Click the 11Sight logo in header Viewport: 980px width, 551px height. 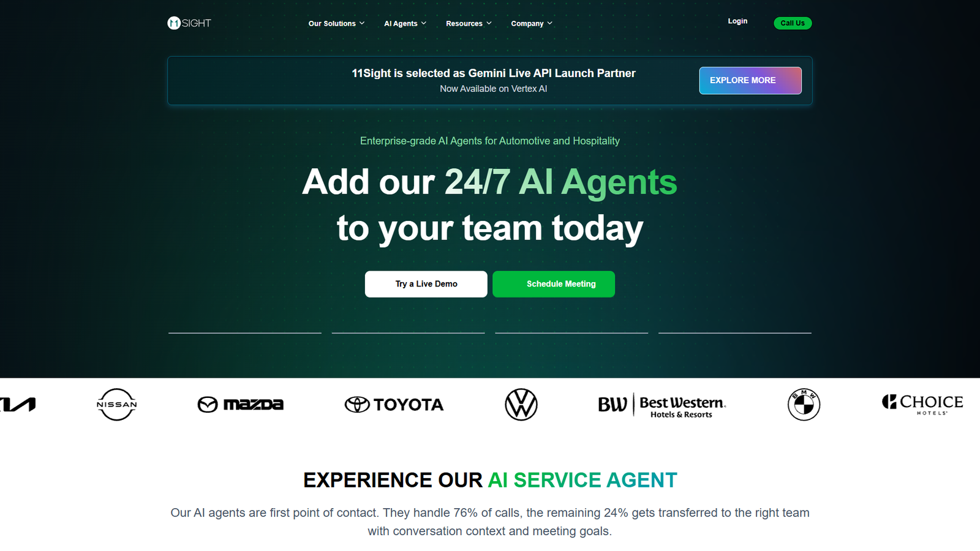tap(189, 23)
